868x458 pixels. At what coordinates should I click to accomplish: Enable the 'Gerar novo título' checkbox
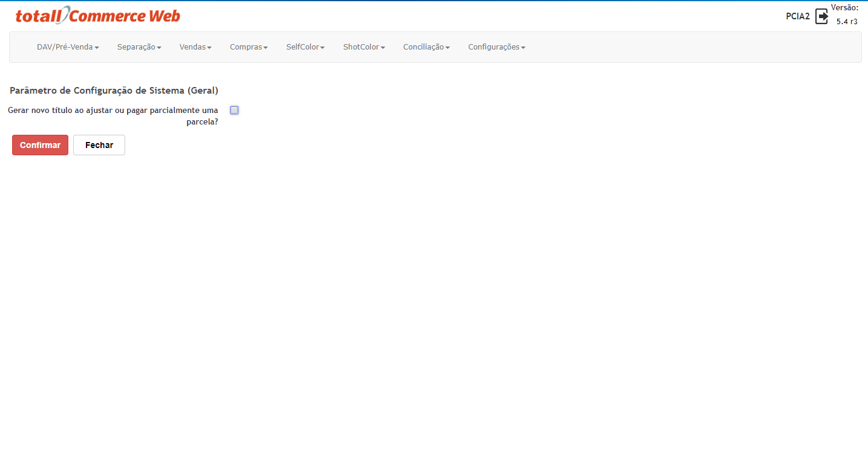234,110
